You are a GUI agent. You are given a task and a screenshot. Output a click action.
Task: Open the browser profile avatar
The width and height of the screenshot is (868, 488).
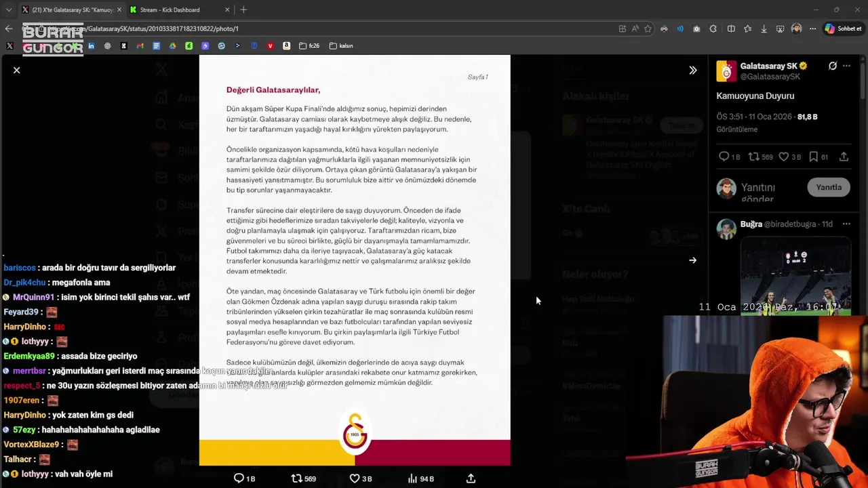[796, 28]
